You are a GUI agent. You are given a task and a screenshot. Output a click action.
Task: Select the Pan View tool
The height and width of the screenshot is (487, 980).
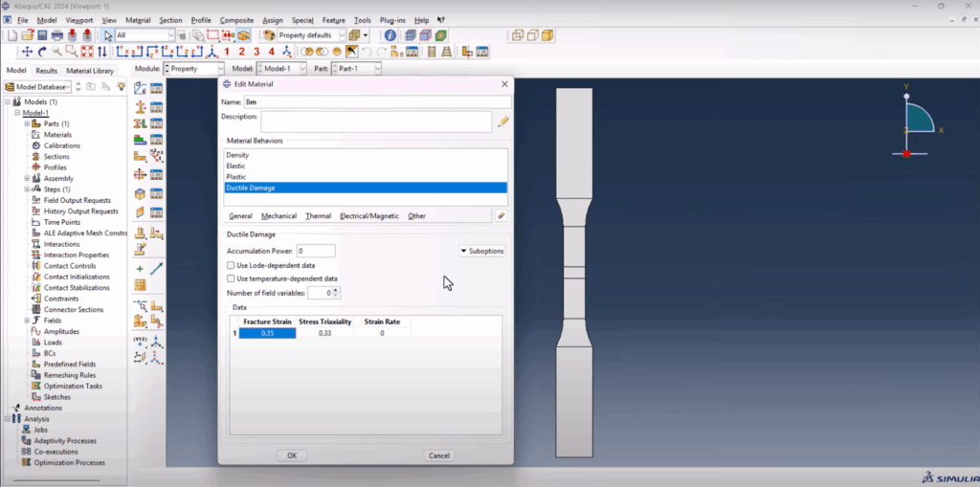(28, 52)
